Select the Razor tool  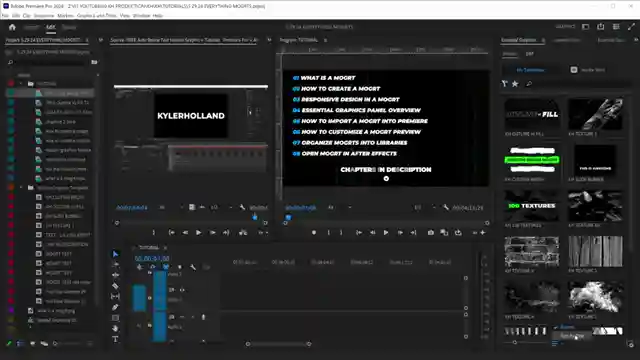(116, 286)
